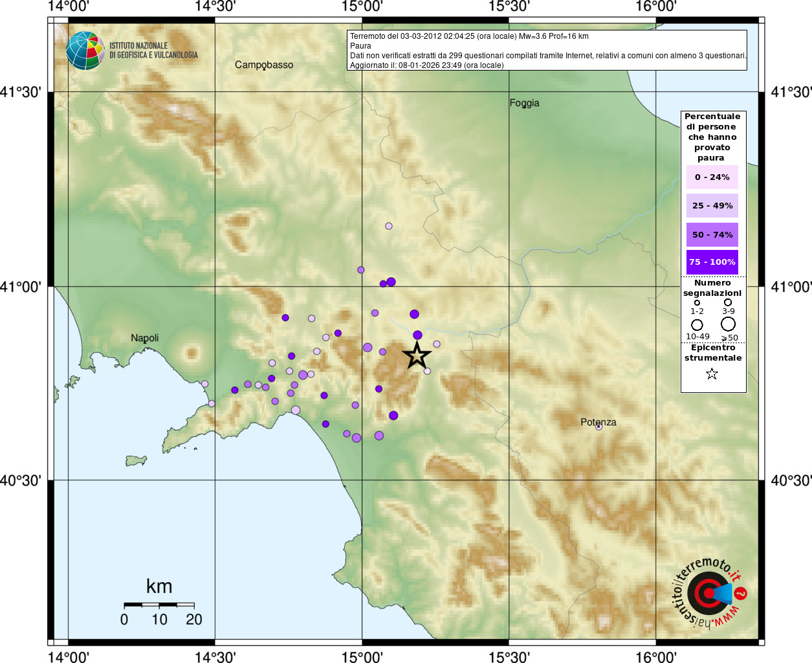
Task: Click the 50 - 74% legend swatch
Action: tap(712, 234)
